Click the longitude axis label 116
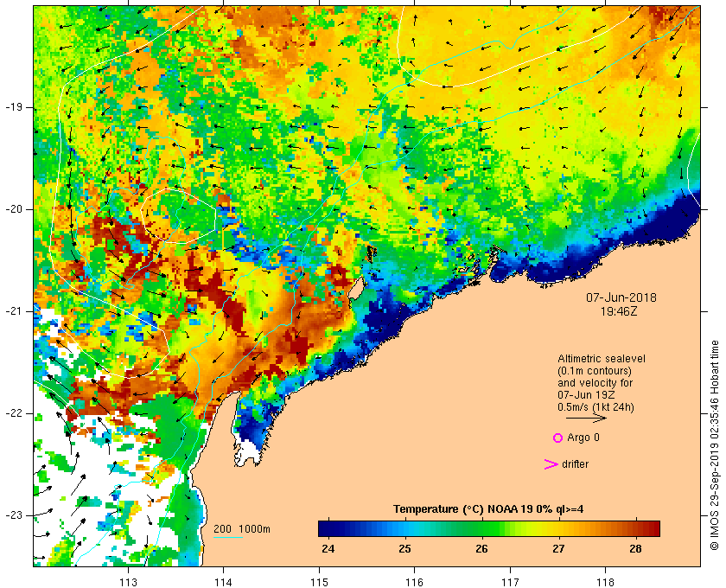This screenshot has height=588, width=726. pyautogui.click(x=414, y=583)
